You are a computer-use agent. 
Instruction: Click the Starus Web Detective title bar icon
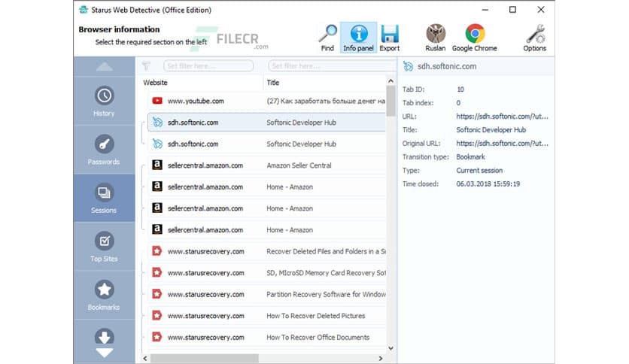point(83,10)
